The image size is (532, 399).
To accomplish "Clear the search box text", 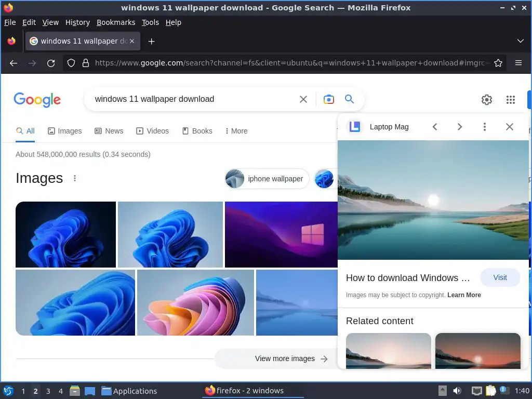I will click(x=303, y=99).
